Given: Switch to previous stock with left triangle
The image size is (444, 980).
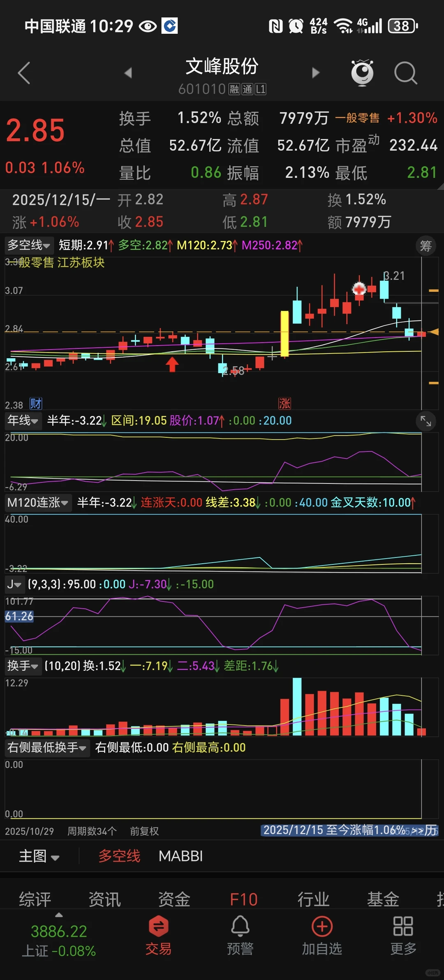Looking at the screenshot, I should point(128,73).
